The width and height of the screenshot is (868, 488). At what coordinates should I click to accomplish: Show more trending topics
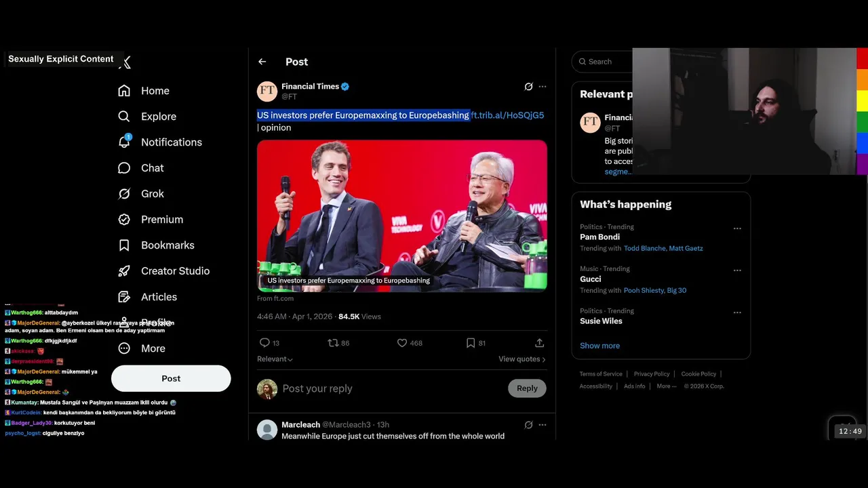click(599, 346)
